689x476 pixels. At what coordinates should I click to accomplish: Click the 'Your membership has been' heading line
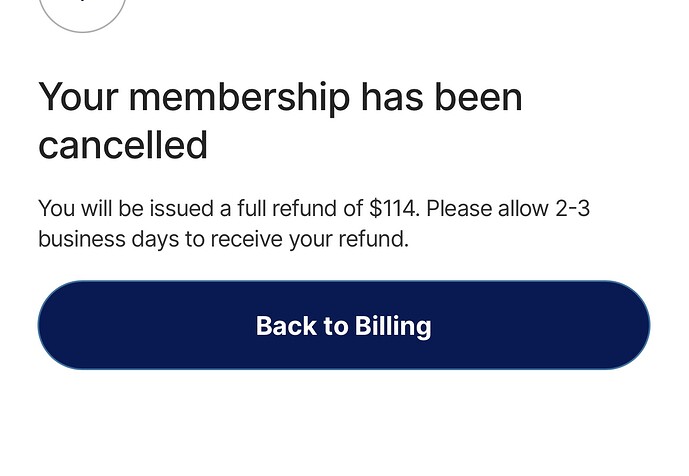[x=280, y=98]
